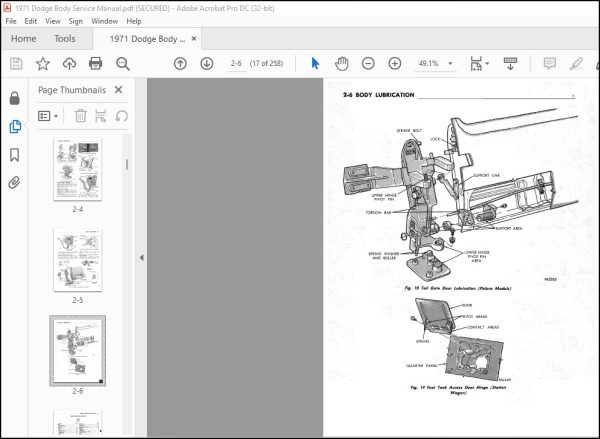Add a comment with sticky note icon
The height and width of the screenshot is (439, 600).
pyautogui.click(x=550, y=64)
